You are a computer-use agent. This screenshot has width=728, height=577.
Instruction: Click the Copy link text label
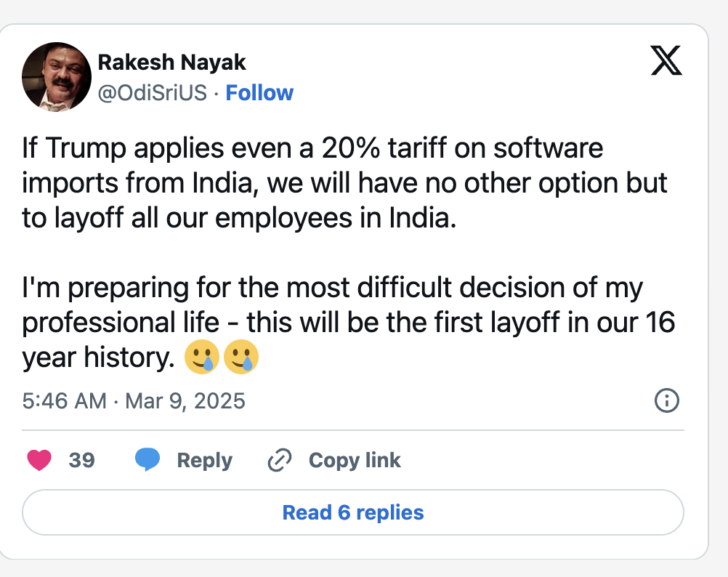pos(355,460)
